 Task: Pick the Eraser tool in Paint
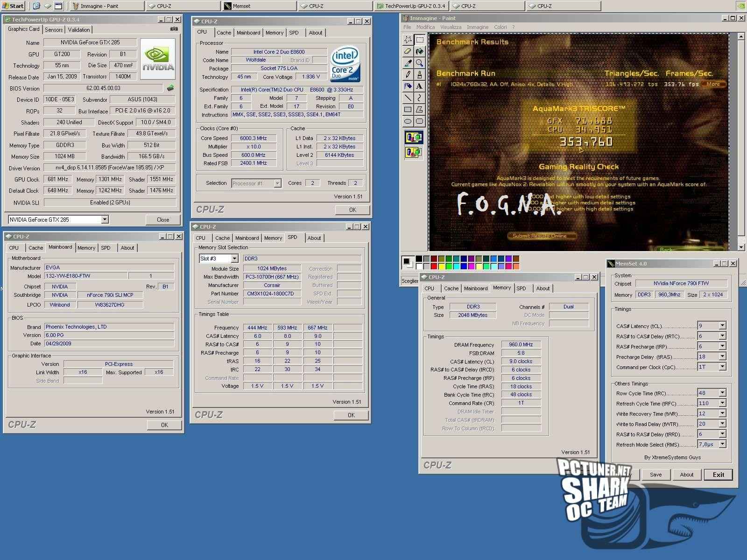408,51
